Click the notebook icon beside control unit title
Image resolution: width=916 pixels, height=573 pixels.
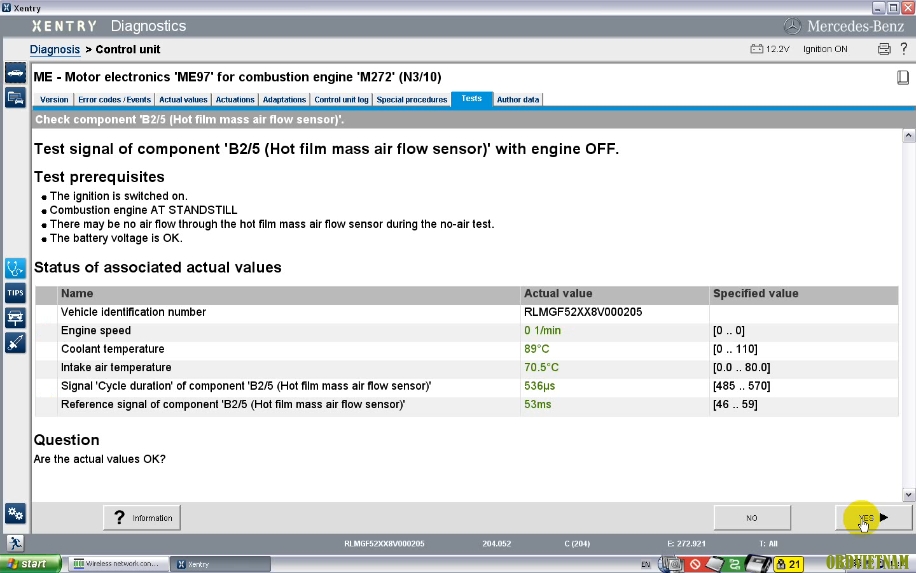click(x=903, y=77)
